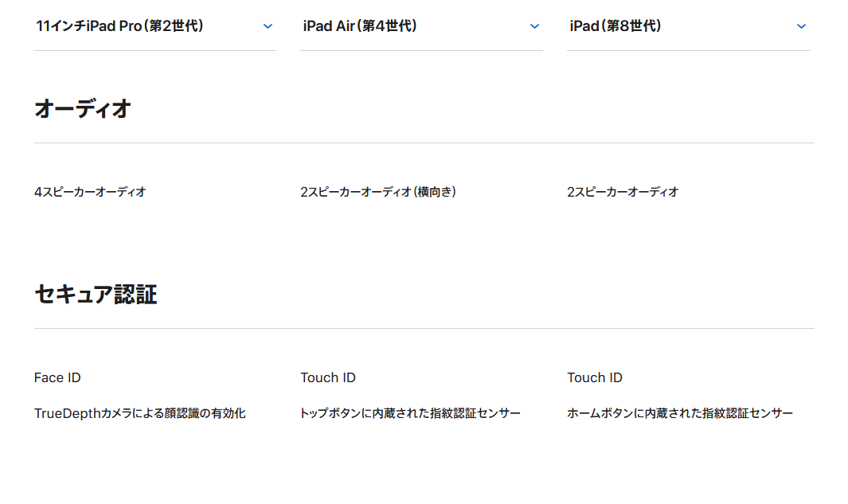Click the divider line under セキュア認証 heading

pyautogui.click(x=424, y=329)
